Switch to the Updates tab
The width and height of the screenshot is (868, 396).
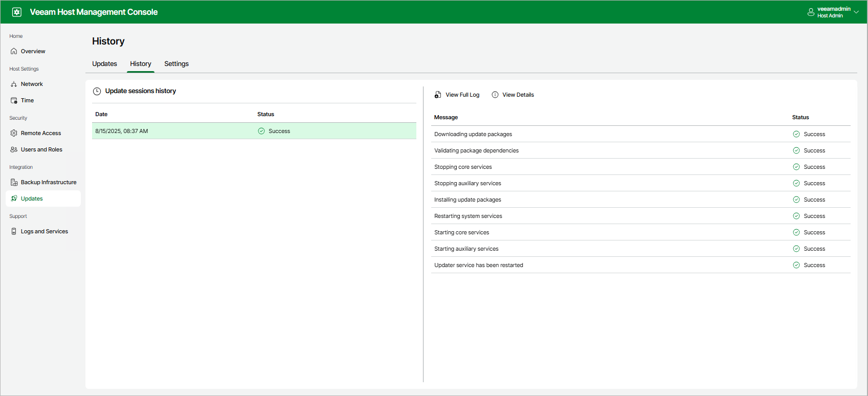[x=104, y=64]
